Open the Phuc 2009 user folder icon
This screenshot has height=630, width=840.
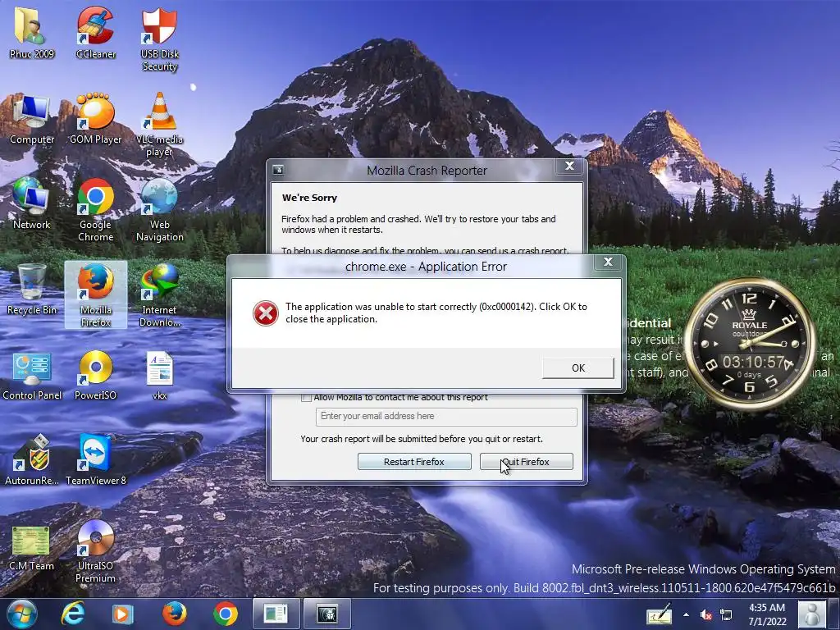pos(31,32)
